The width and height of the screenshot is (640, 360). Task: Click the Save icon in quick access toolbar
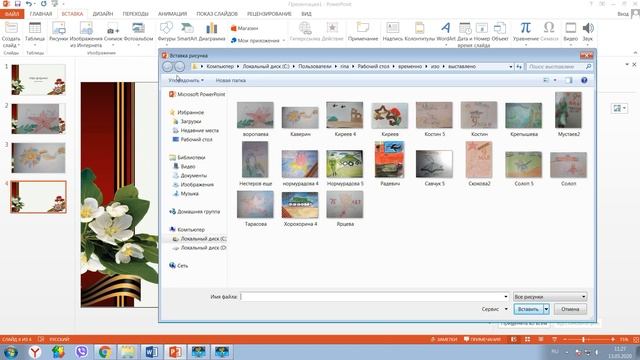(x=18, y=4)
